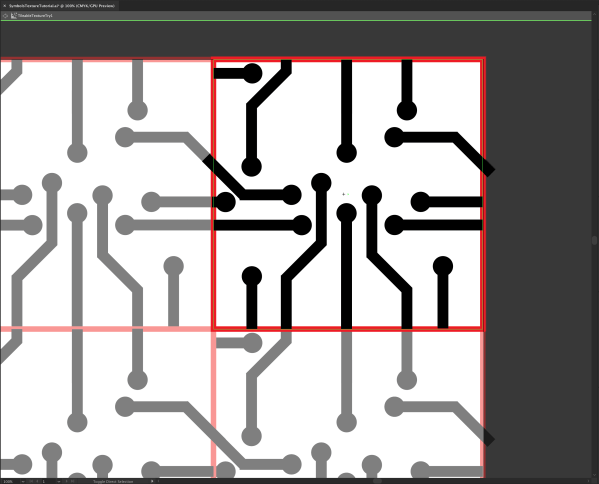Close the SymbolsTextureTutorial document tab
Screen dimensions: 599x484
[x=5, y=6]
